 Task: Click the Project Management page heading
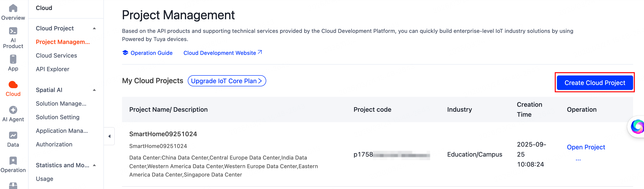pos(178,15)
